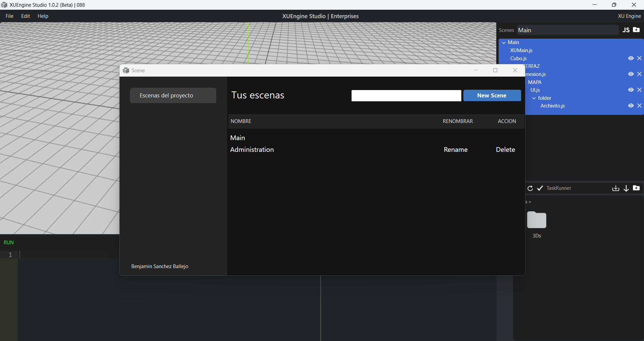Open the File menu
The width and height of the screenshot is (644, 341).
(x=9, y=16)
